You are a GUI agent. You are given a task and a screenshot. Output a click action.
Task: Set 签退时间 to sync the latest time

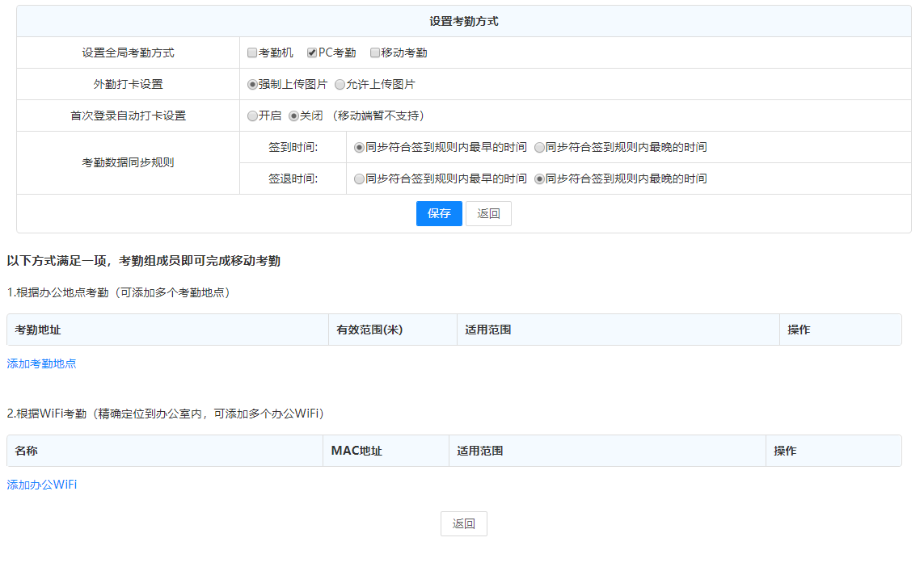tap(539, 179)
